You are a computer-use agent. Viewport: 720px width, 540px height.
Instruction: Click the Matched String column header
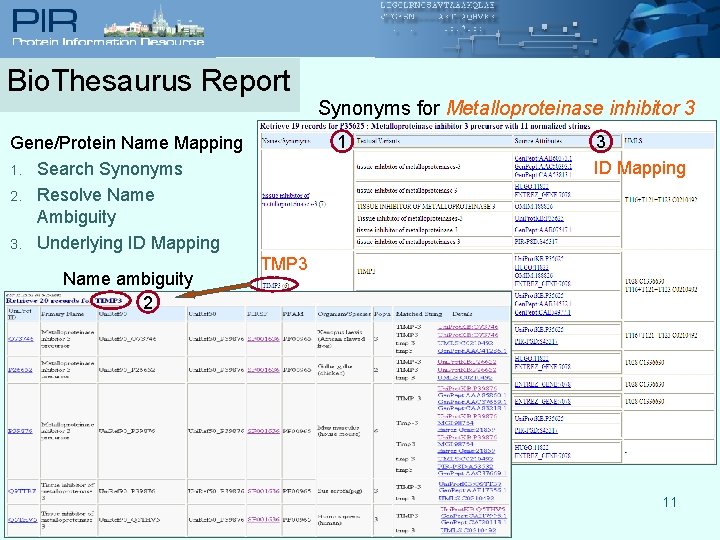coord(419,314)
